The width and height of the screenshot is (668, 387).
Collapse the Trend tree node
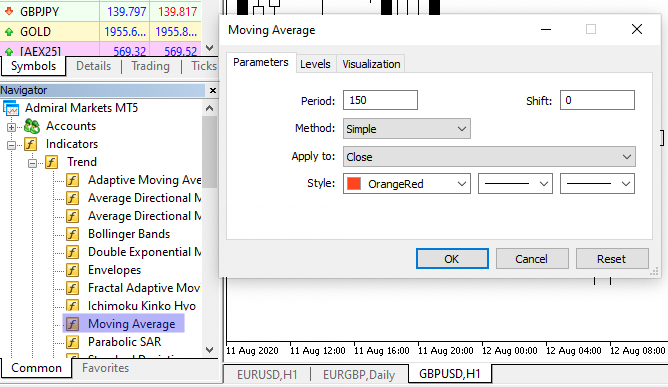pyautogui.click(x=32, y=163)
